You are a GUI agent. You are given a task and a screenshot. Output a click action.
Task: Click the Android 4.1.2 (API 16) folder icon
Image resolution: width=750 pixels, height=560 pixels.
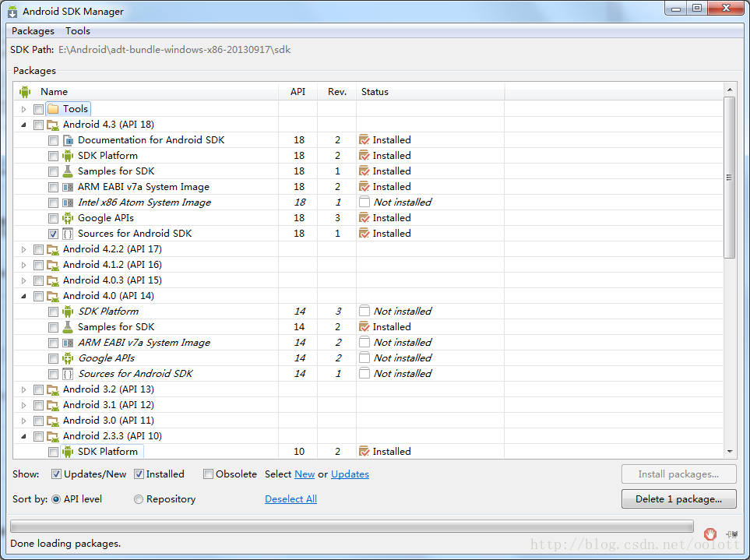pyautogui.click(x=53, y=265)
